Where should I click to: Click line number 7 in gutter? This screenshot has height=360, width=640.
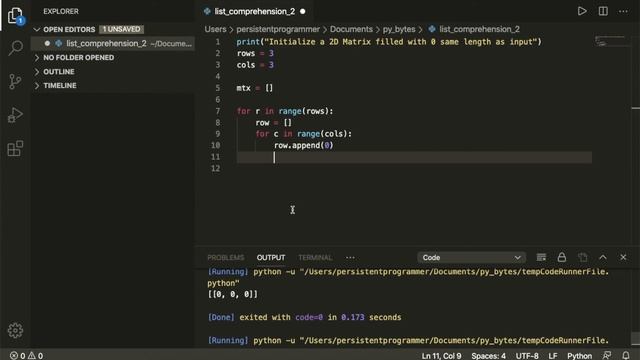[x=217, y=111]
